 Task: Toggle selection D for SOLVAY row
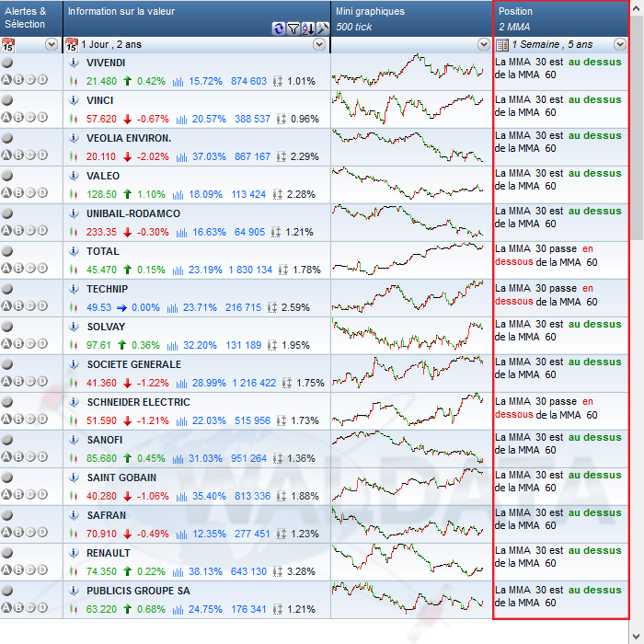pyautogui.click(x=42, y=343)
